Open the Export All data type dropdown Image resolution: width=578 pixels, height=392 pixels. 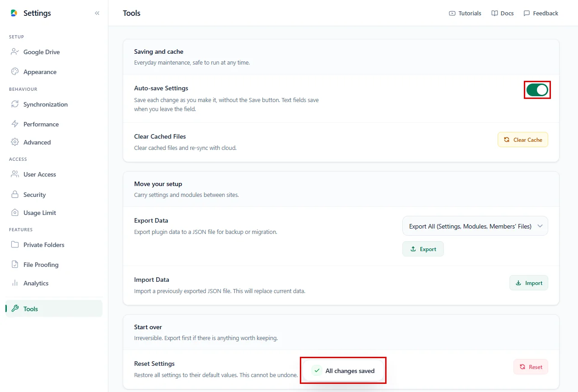point(475,226)
